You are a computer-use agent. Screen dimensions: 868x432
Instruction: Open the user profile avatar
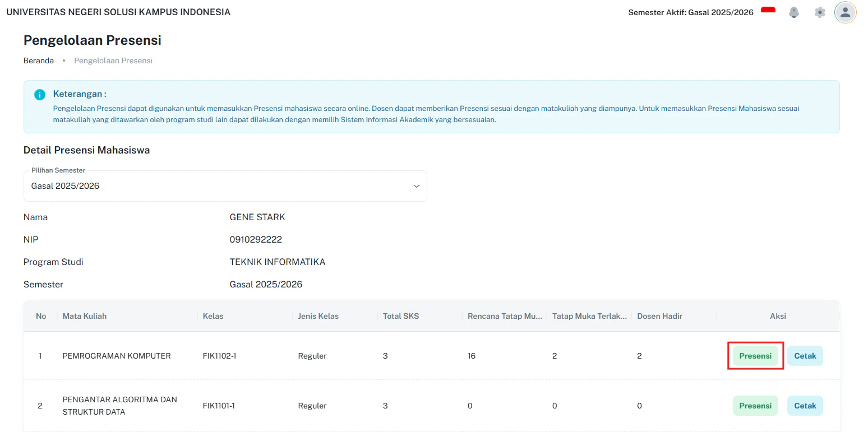[x=845, y=12]
